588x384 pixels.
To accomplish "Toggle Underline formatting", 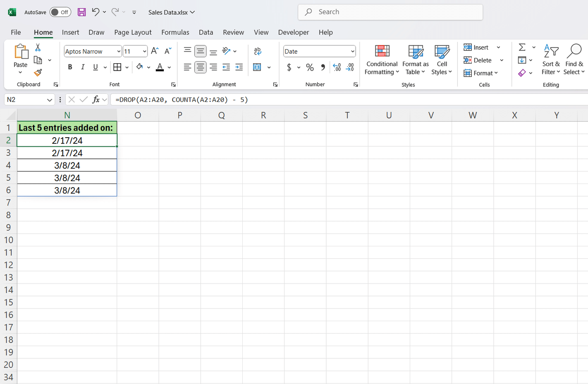I will [96, 67].
